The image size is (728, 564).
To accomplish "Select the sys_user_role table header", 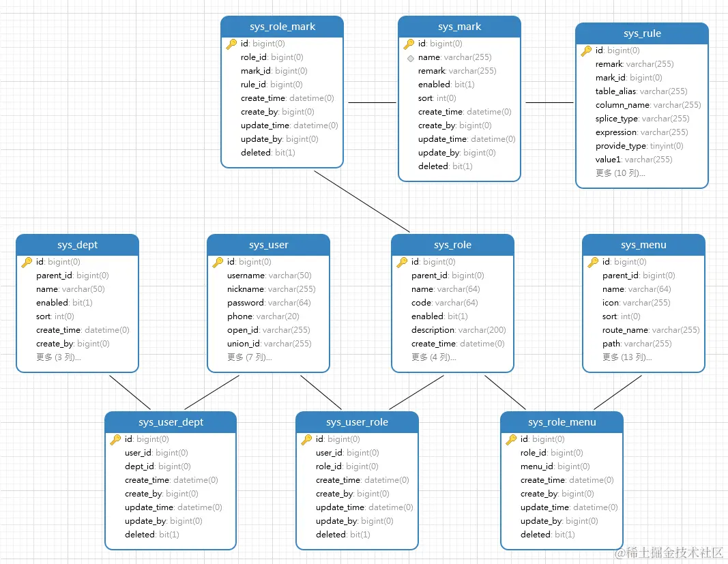I will (357, 422).
